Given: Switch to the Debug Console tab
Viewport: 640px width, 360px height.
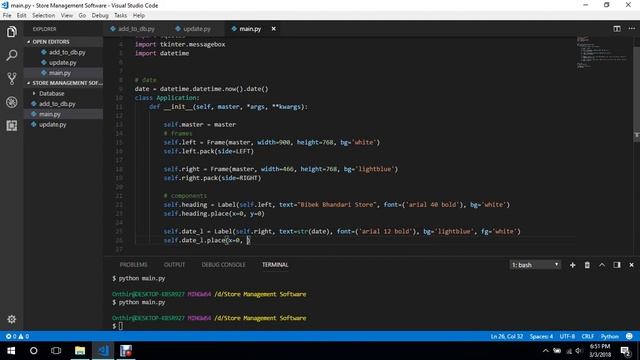Looking at the screenshot, I should (x=223, y=265).
